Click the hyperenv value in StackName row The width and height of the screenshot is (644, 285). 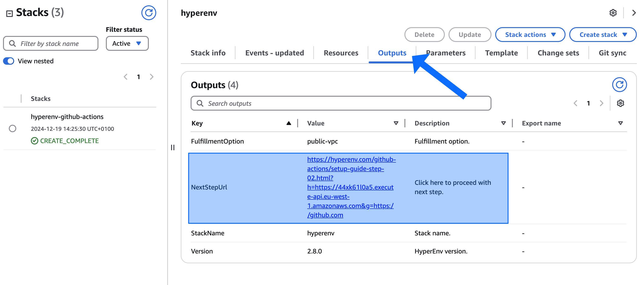coord(321,233)
